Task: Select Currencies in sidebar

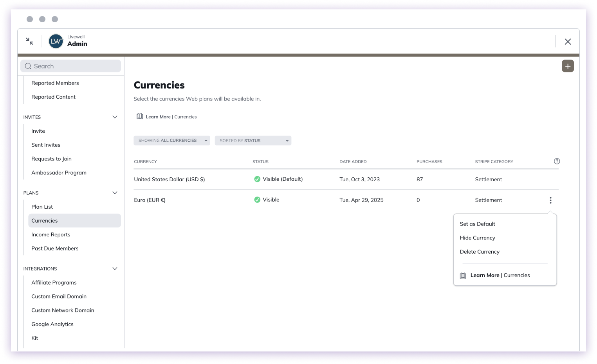Action: (74, 221)
